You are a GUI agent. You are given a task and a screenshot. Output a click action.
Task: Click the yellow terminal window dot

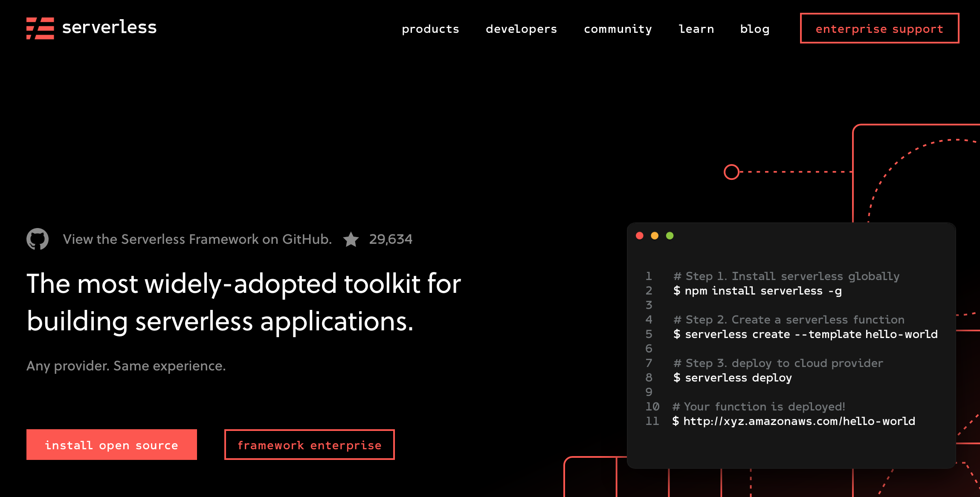pyautogui.click(x=655, y=236)
